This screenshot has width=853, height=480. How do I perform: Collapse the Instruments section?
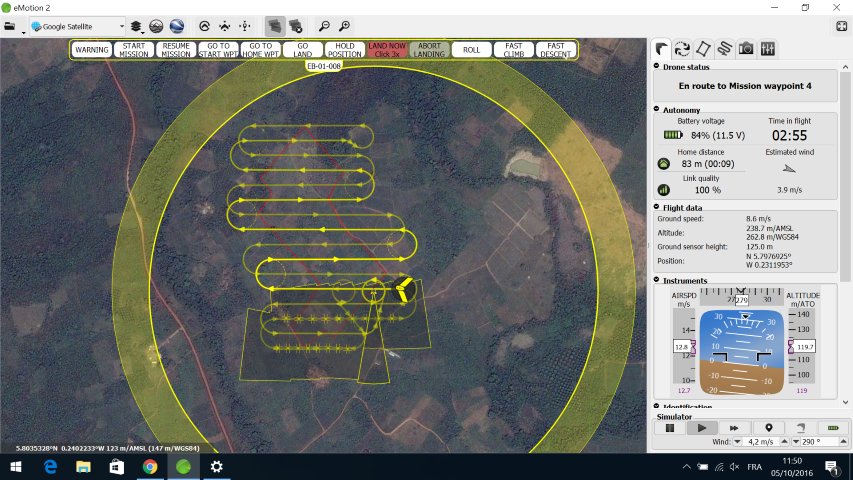tap(657, 280)
